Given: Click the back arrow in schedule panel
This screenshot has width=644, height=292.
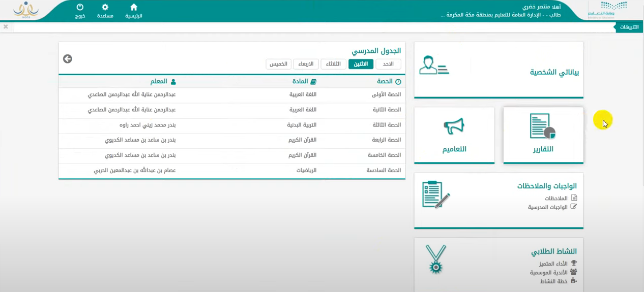Looking at the screenshot, I should (x=68, y=59).
